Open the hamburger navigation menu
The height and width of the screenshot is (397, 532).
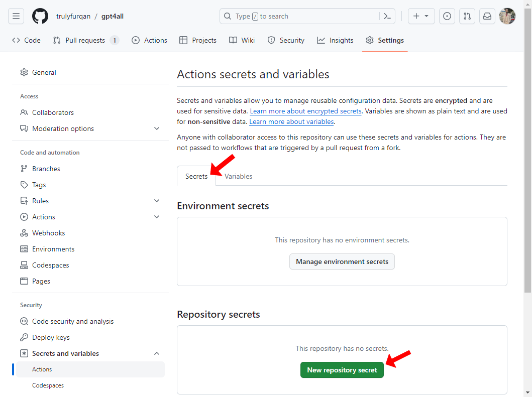pyautogui.click(x=16, y=16)
